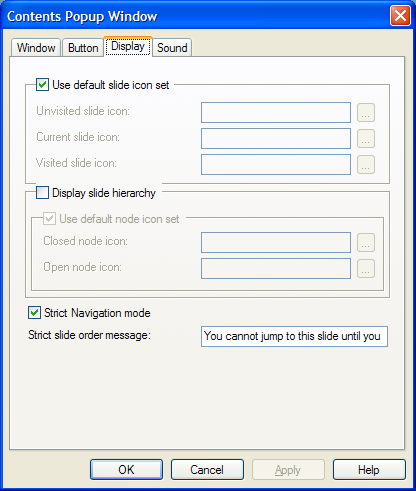Click the Strict slide order message field

pyautogui.click(x=294, y=336)
